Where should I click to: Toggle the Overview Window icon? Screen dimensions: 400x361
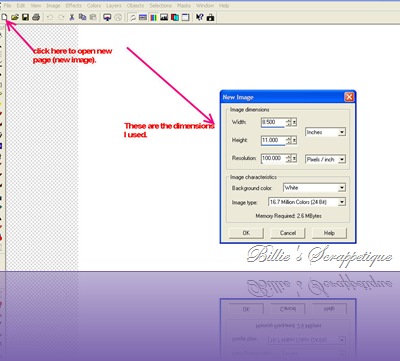pyautogui.click(x=185, y=17)
